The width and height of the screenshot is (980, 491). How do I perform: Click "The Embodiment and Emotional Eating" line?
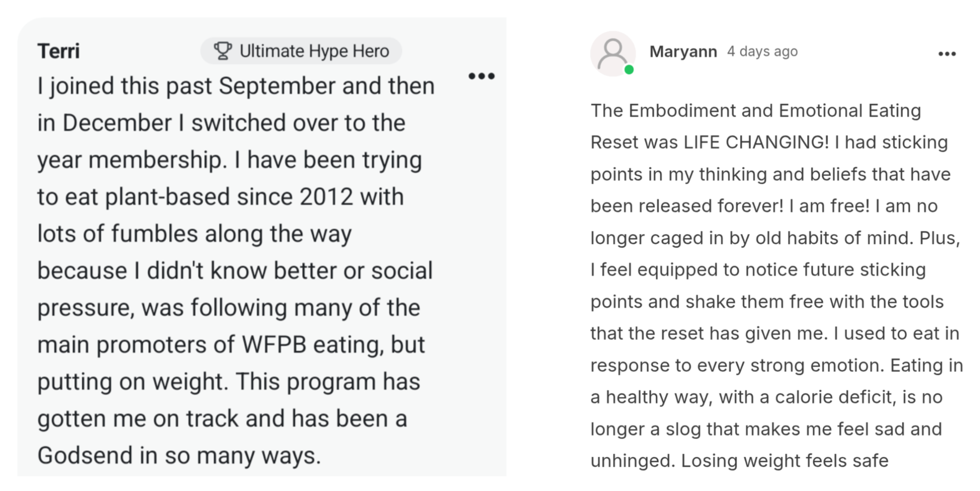[x=756, y=111]
